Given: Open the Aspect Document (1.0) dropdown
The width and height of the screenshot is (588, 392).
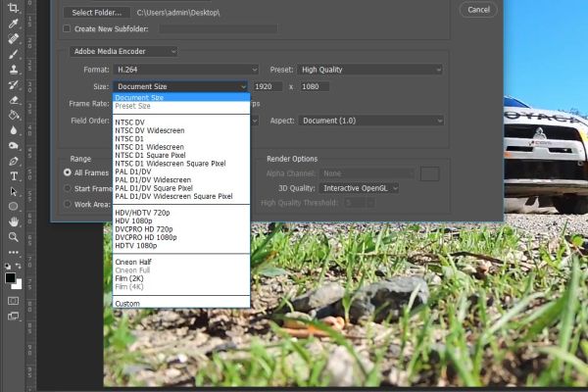Looking at the screenshot, I should pos(370,121).
